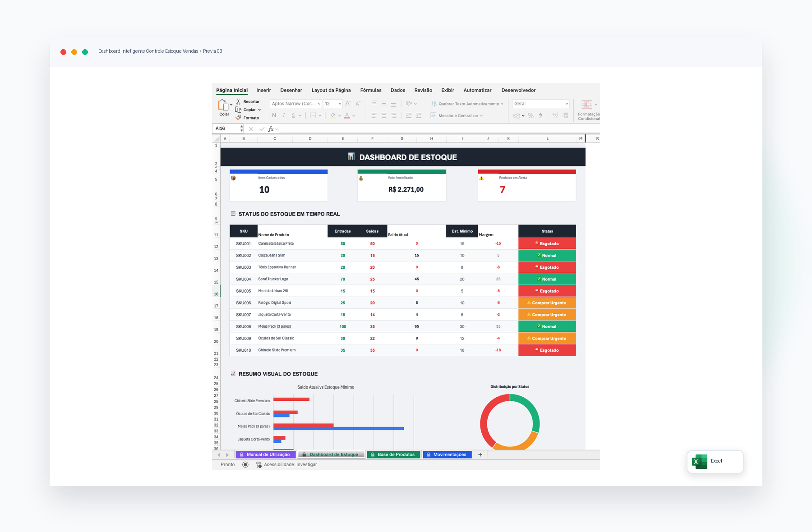Click the text orientation icon

[409, 104]
